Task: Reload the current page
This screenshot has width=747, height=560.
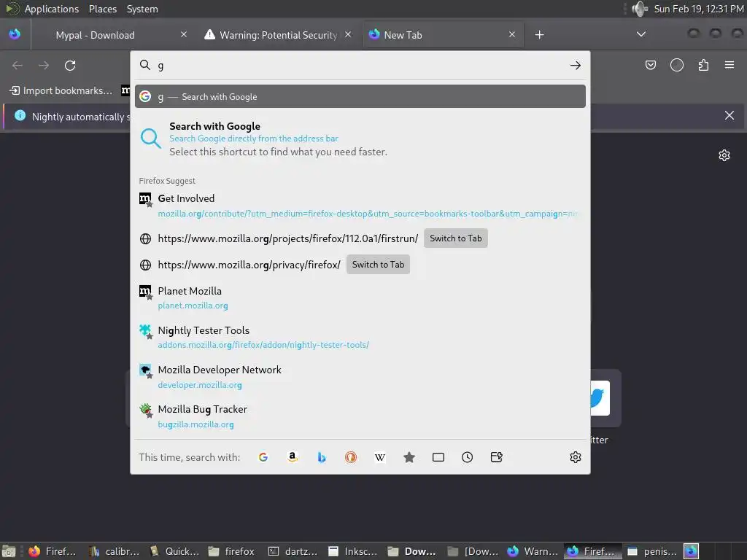Action: point(70,65)
